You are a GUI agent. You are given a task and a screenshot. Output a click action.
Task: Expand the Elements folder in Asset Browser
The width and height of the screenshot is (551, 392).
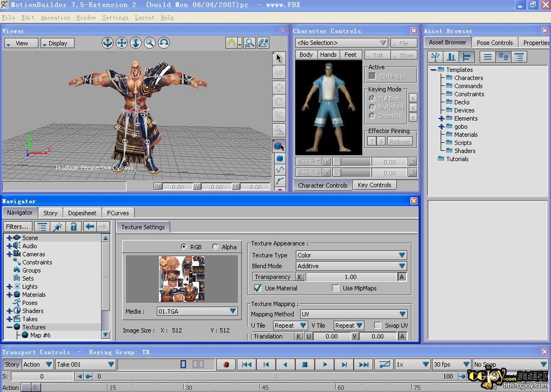(441, 118)
